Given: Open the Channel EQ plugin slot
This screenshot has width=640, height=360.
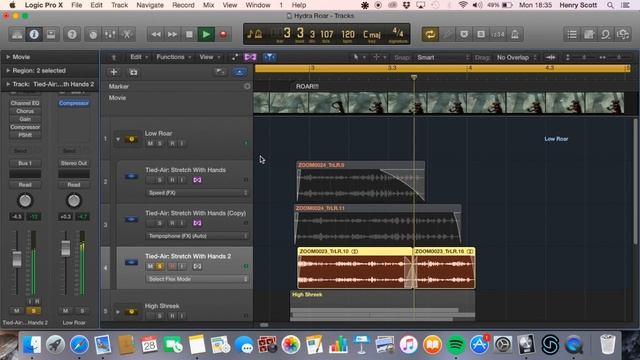Looking at the screenshot, I should pyautogui.click(x=25, y=103).
